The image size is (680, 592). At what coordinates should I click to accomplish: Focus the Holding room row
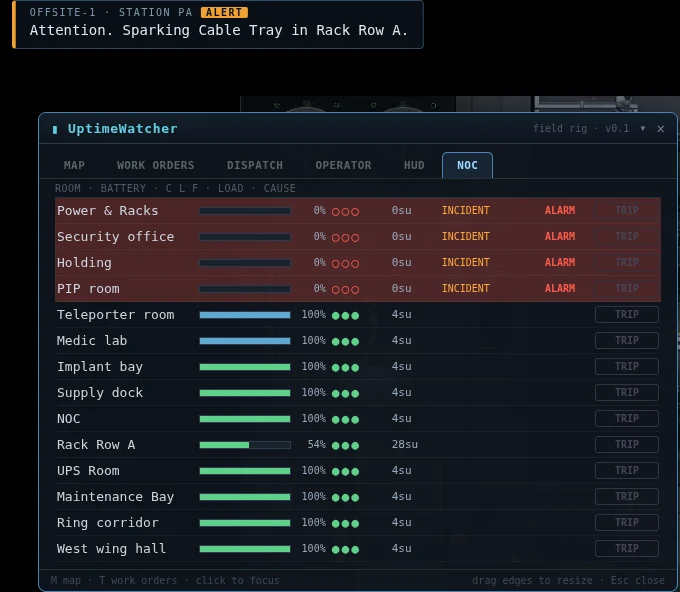358,262
